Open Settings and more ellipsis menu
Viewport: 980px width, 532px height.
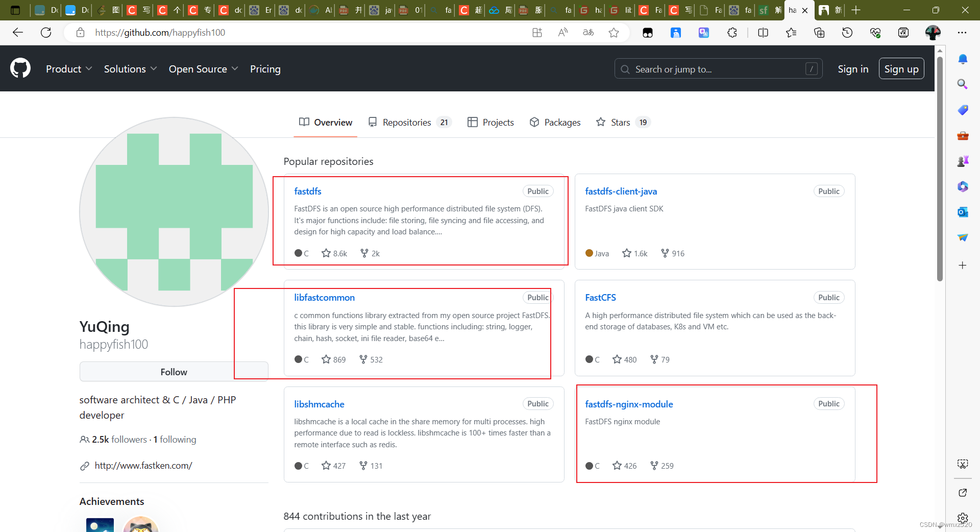[x=962, y=33]
